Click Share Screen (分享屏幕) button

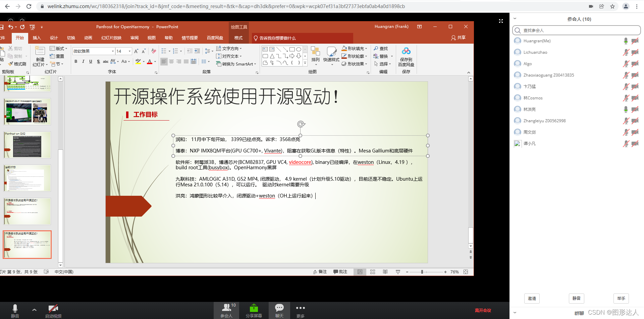click(x=254, y=311)
